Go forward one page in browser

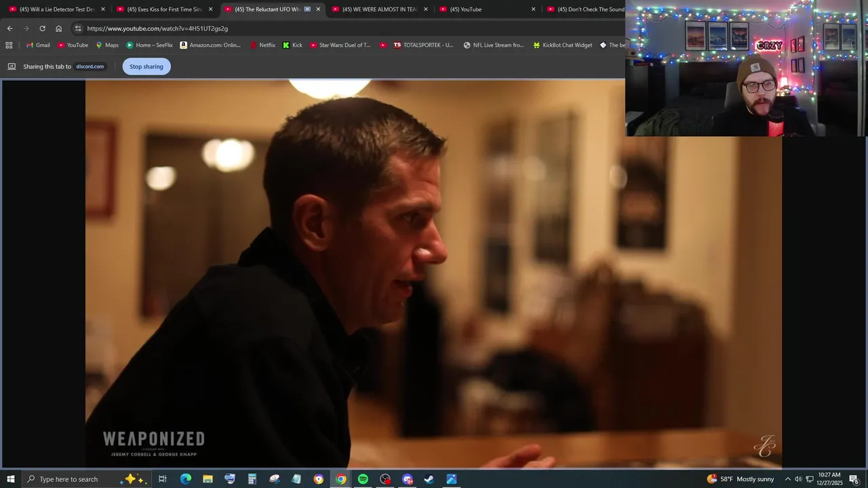coord(26,28)
